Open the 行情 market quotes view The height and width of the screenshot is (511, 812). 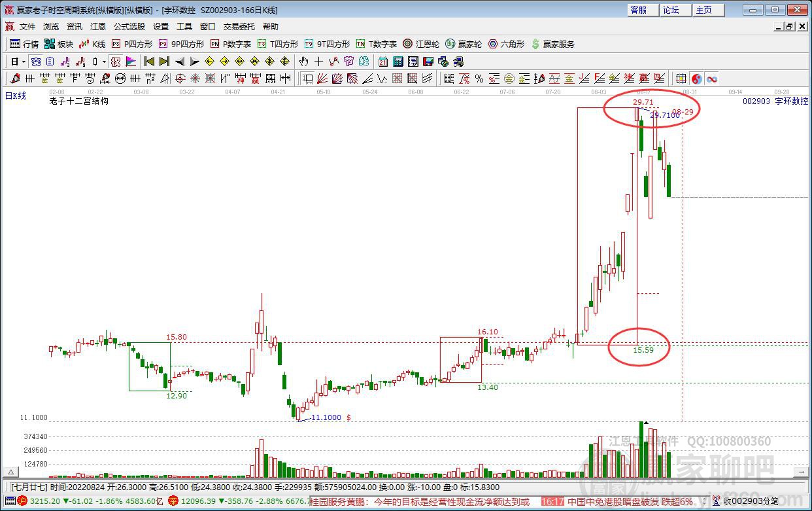(x=24, y=44)
